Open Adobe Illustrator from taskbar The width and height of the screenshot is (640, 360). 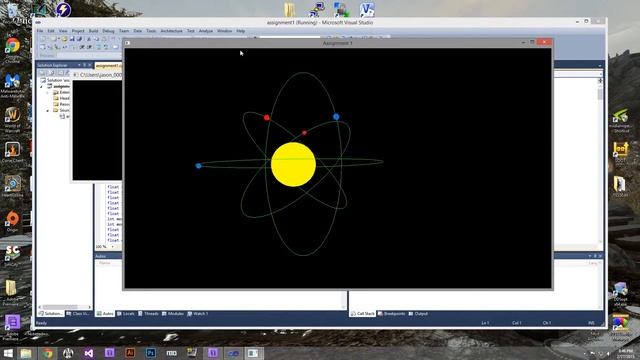pyautogui.click(x=130, y=353)
